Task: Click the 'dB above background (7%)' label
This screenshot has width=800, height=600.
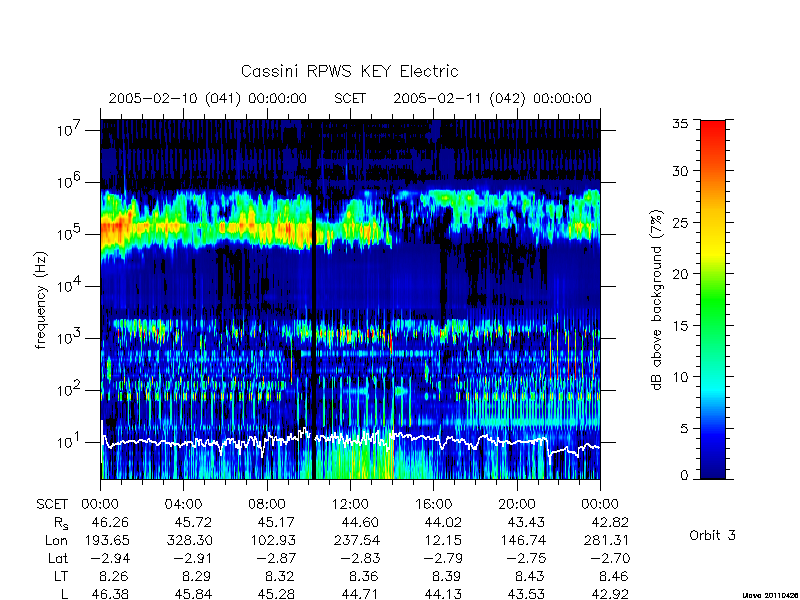Action: click(657, 300)
